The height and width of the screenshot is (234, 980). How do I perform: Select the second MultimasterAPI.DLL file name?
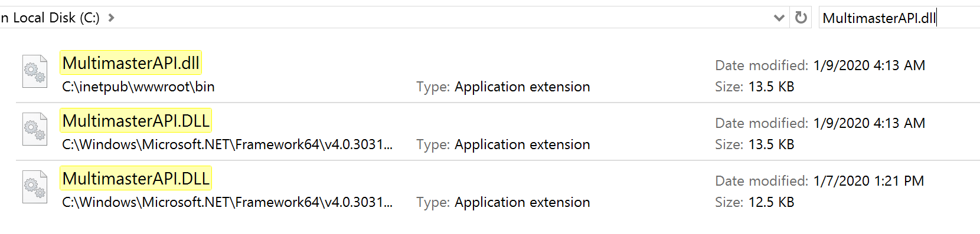point(136,121)
